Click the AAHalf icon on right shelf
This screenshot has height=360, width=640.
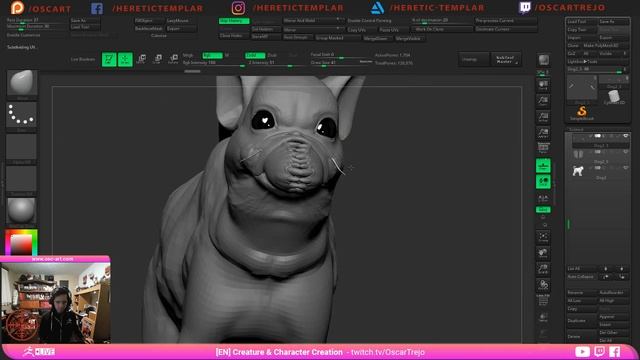tap(543, 133)
